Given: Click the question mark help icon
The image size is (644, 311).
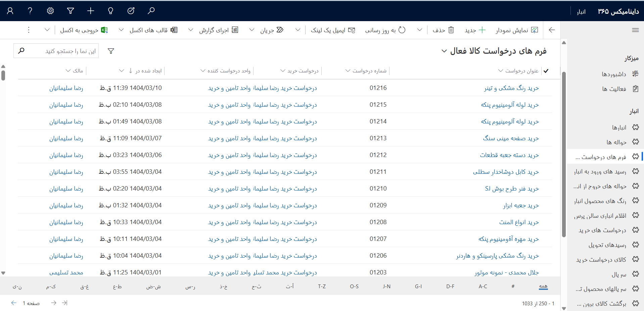Looking at the screenshot, I should 30,11.
